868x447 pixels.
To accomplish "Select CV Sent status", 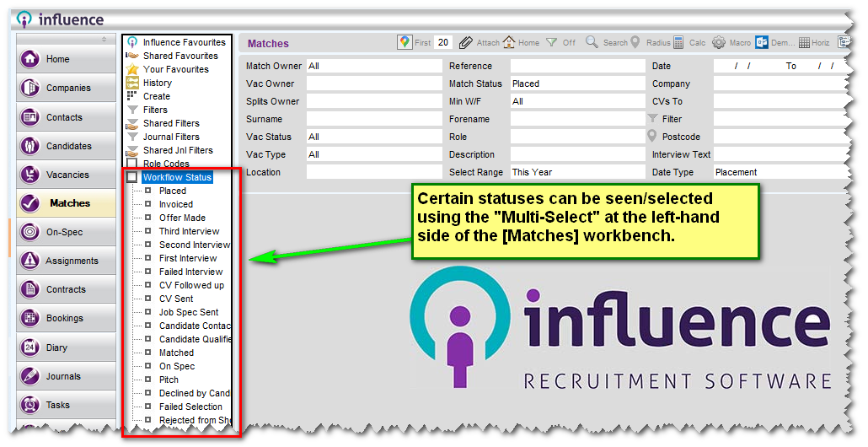I will point(176,299).
